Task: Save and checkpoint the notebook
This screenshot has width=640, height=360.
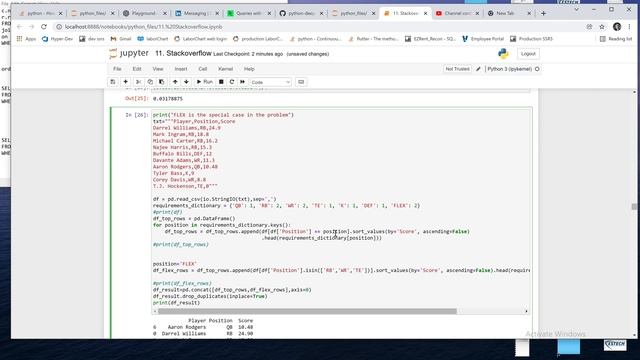Action: pos(113,82)
